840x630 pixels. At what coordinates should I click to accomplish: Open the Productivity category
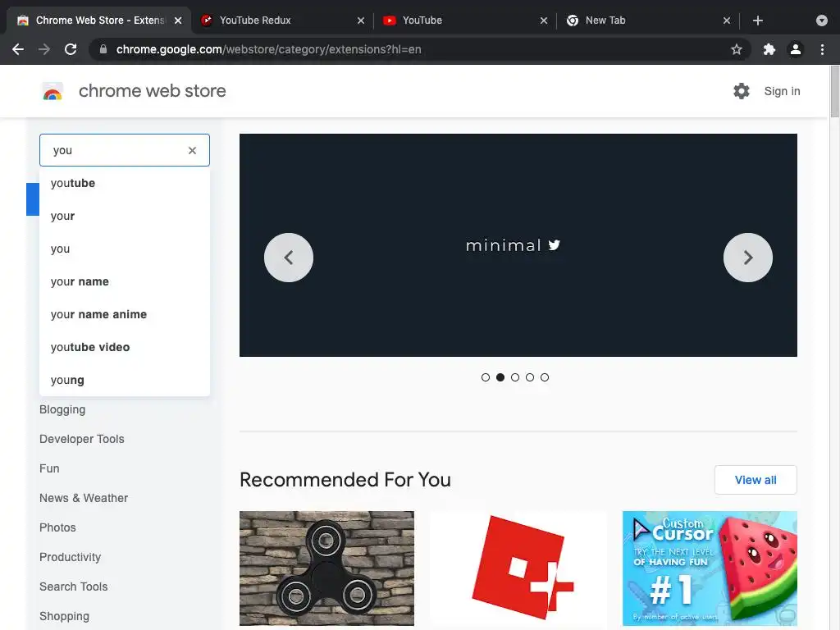pyautogui.click(x=70, y=557)
